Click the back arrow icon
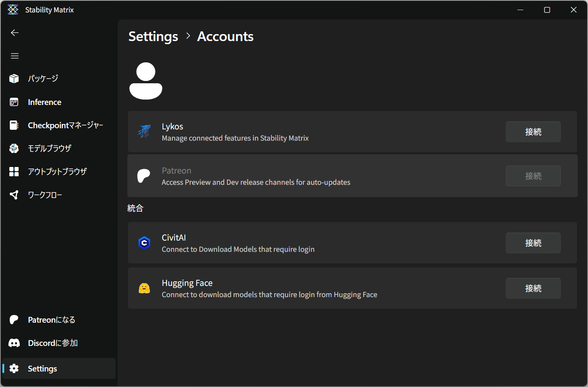Viewport: 588px width, 387px height. [x=15, y=33]
